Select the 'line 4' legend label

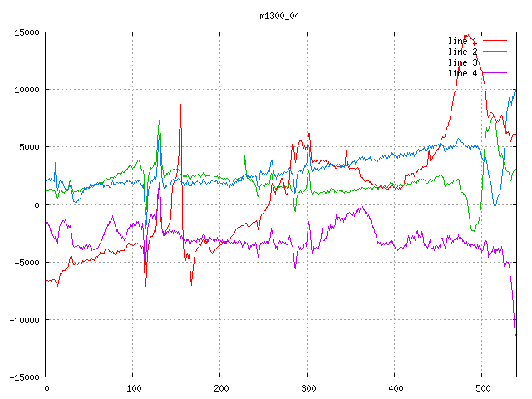click(462, 73)
